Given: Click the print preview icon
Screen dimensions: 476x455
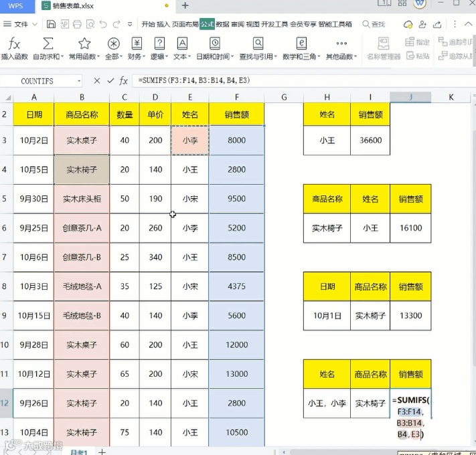Looking at the screenshot, I should click(90, 24).
